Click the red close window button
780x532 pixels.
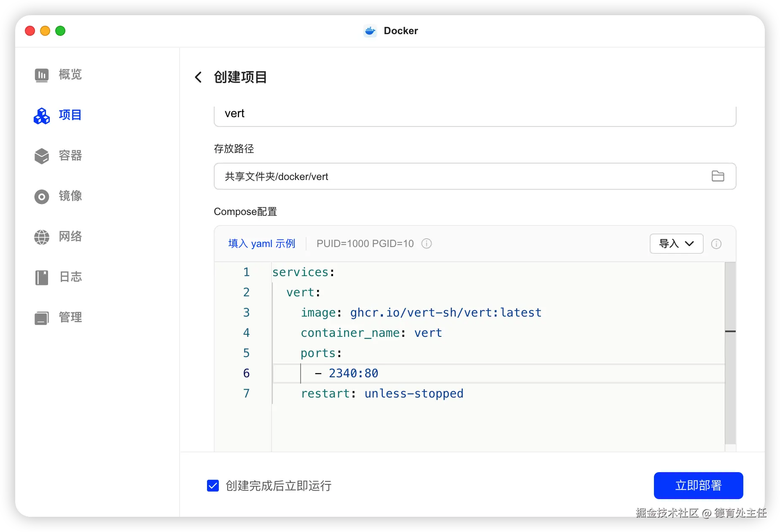(30, 31)
